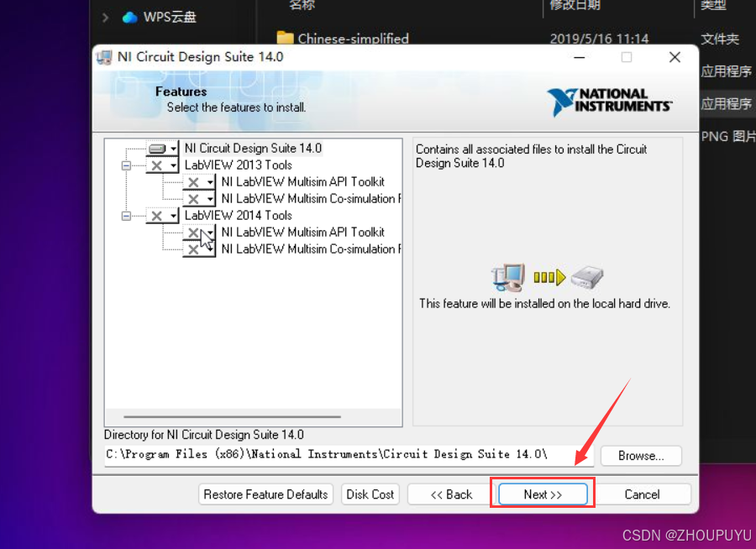
Task: Click the Chinese-simplified folder icon in the Explorer window
Action: [286, 38]
